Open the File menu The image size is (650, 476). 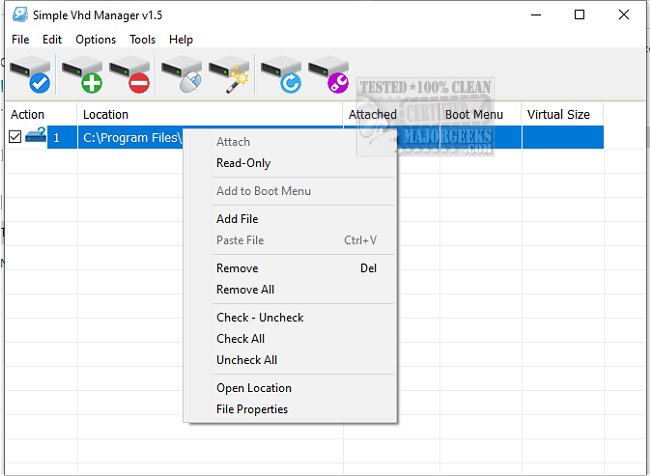coord(20,39)
